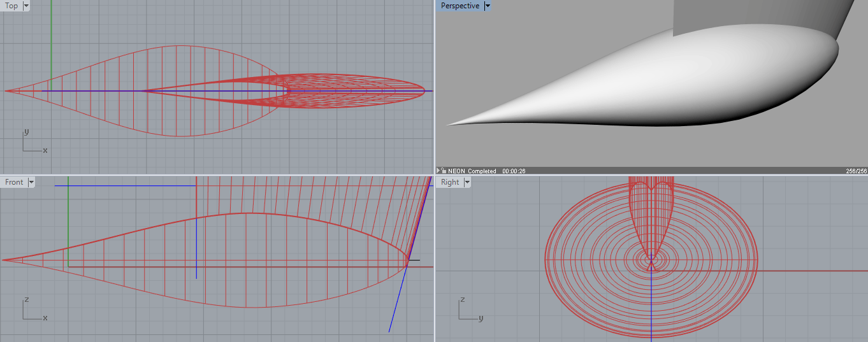
Task: Click the z-y axis icon in Right viewport
Action: pyautogui.click(x=470, y=308)
